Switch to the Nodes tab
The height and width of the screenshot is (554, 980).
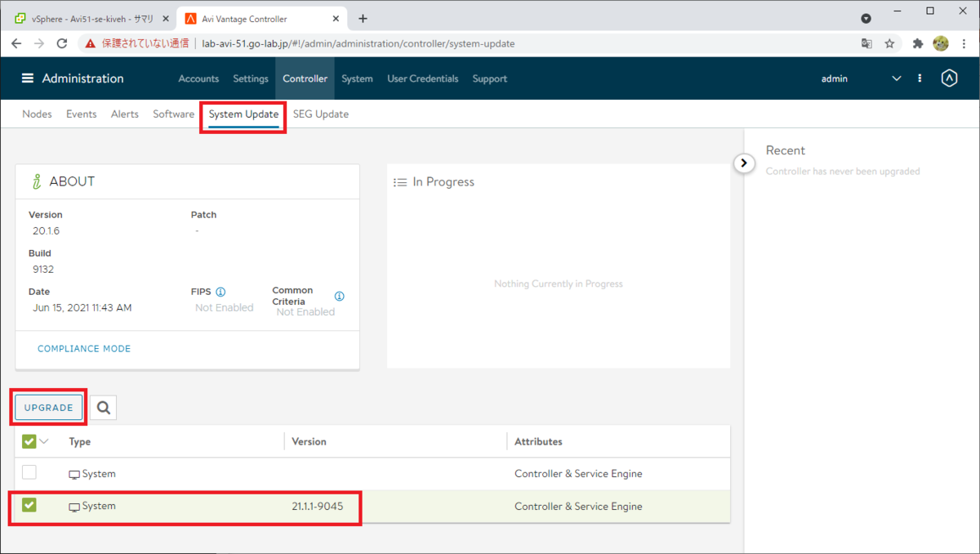coord(37,114)
